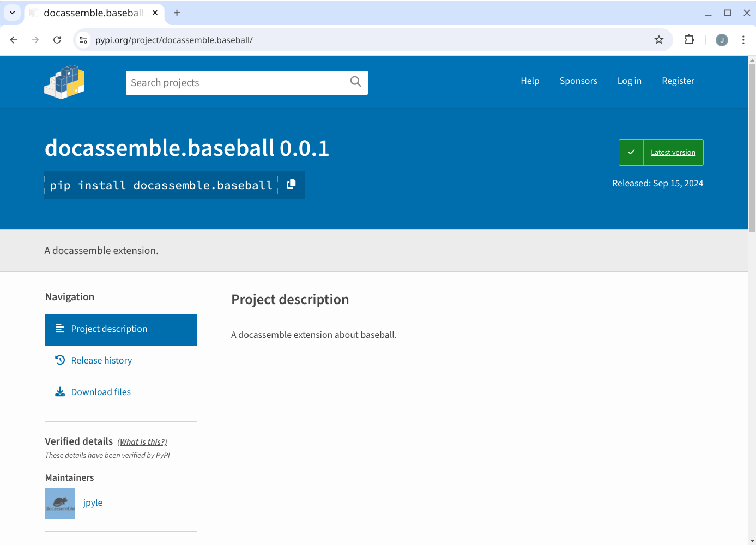The height and width of the screenshot is (545, 756).
Task: Click the 'What is this?' link
Action: [x=142, y=442]
